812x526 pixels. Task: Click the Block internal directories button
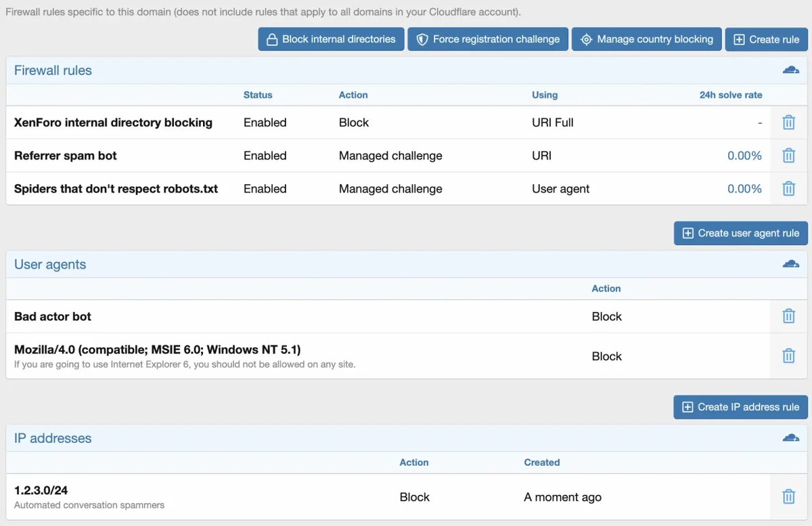(330, 39)
